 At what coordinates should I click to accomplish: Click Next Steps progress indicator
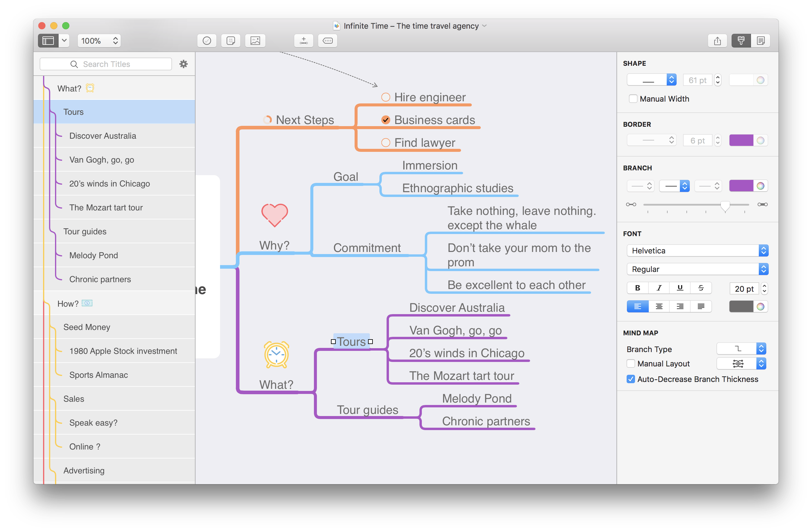pyautogui.click(x=268, y=120)
